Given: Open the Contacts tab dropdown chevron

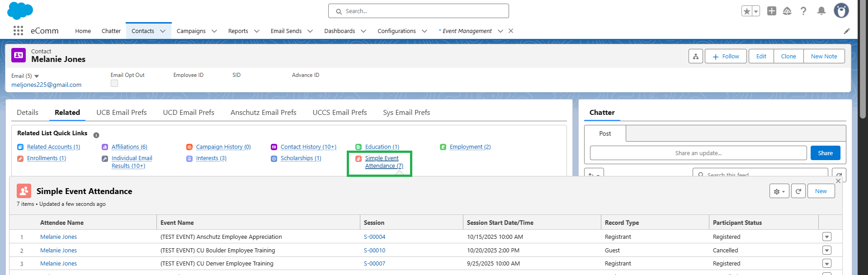Looking at the screenshot, I should 163,31.
